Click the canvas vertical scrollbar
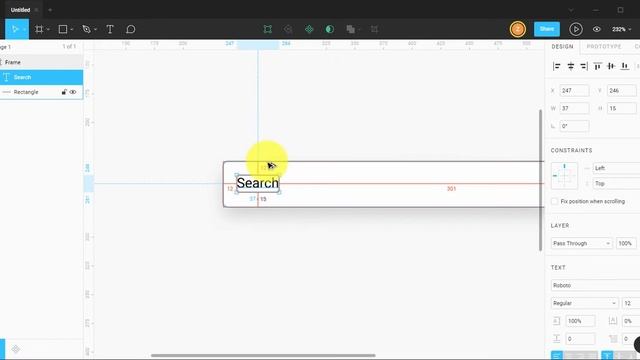 tap(540, 180)
